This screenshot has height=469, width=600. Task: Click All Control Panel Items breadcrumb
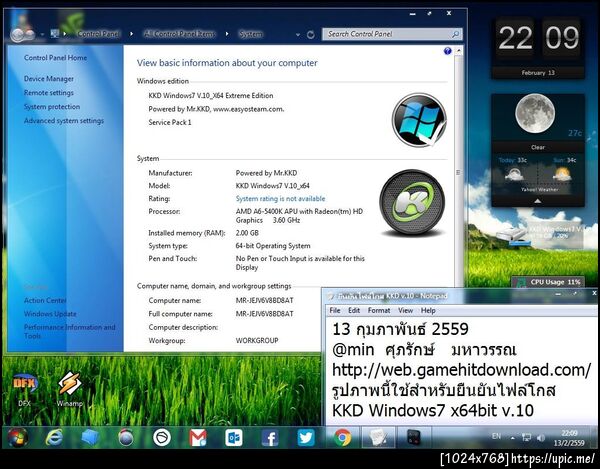point(180,34)
